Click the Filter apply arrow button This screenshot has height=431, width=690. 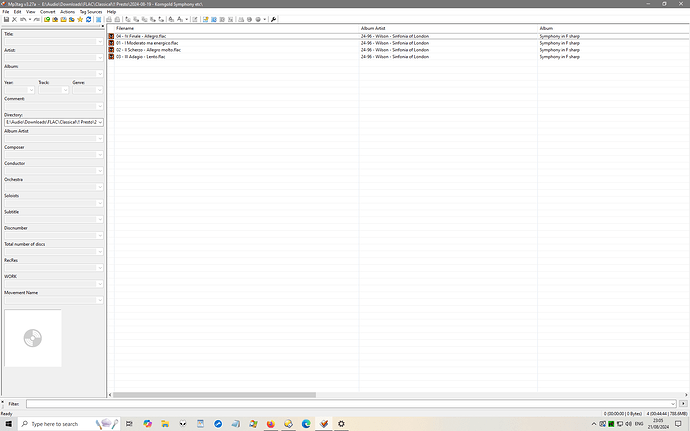(683, 404)
